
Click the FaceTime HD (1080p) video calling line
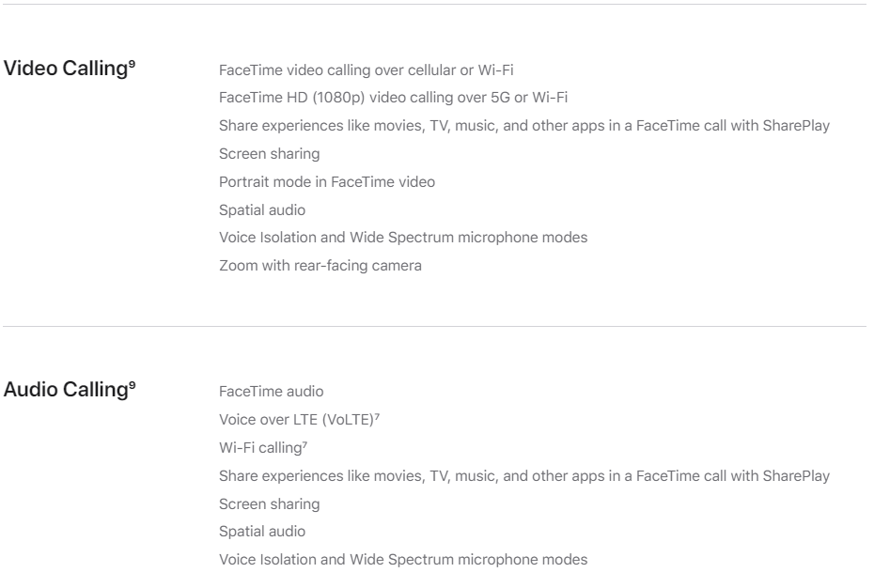393,98
